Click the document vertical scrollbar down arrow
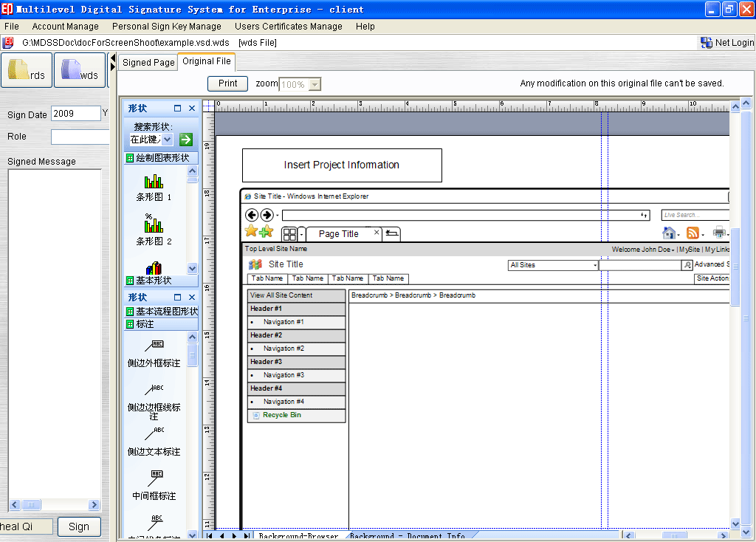The image size is (756, 542). tap(735, 524)
